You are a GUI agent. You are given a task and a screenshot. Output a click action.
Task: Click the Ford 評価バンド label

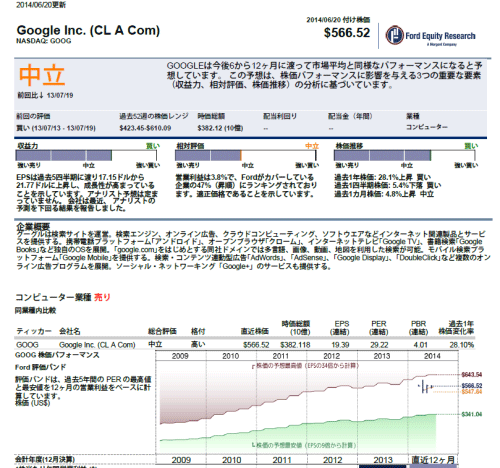[40, 367]
